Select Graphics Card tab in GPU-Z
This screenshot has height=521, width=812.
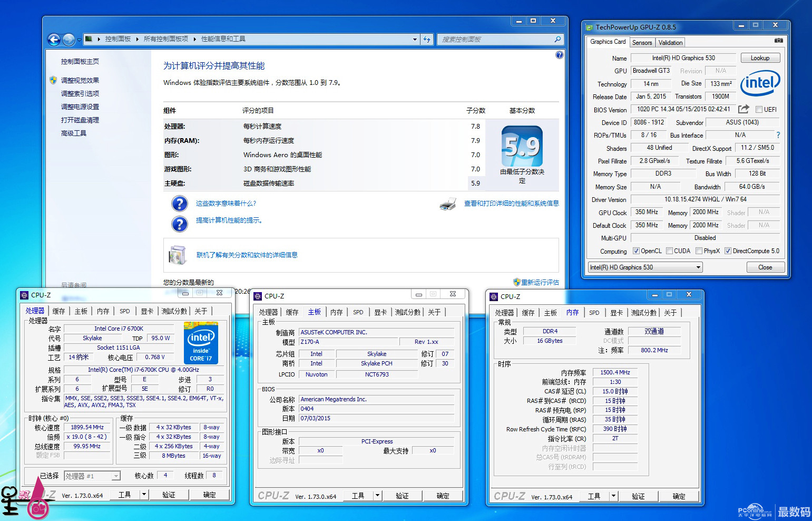pos(608,42)
